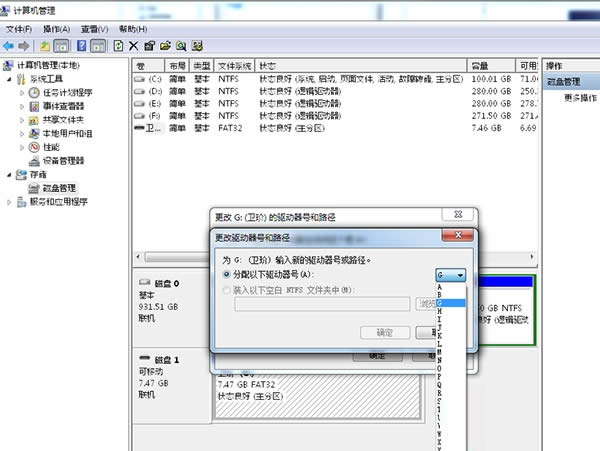Open 任务计划程序 in the tree

pyautogui.click(x=66, y=92)
